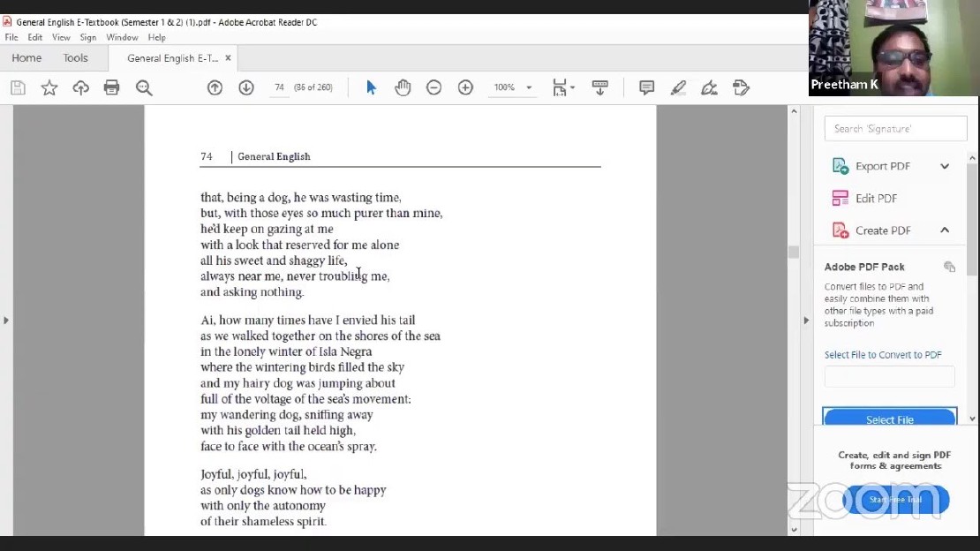Expand the left navigation pane arrow
The height and width of the screenshot is (551, 980).
(6, 321)
